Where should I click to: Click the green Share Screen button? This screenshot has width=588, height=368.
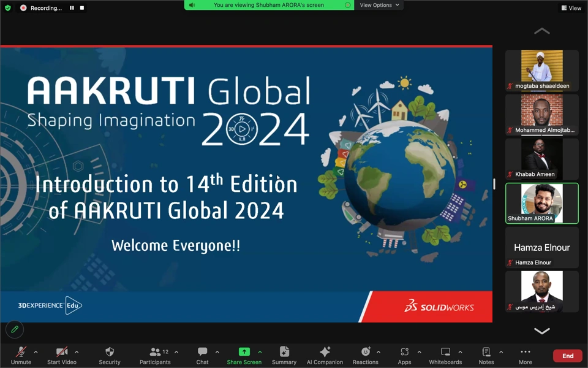(x=244, y=355)
